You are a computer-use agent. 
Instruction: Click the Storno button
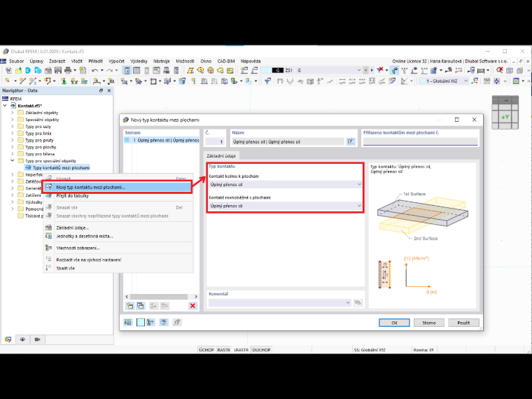pos(429,323)
